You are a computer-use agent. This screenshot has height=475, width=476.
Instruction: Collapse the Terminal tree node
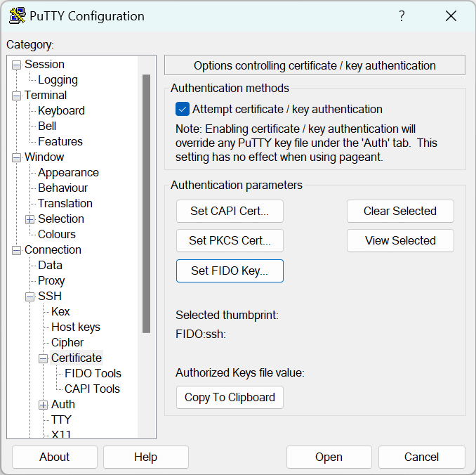(16, 96)
